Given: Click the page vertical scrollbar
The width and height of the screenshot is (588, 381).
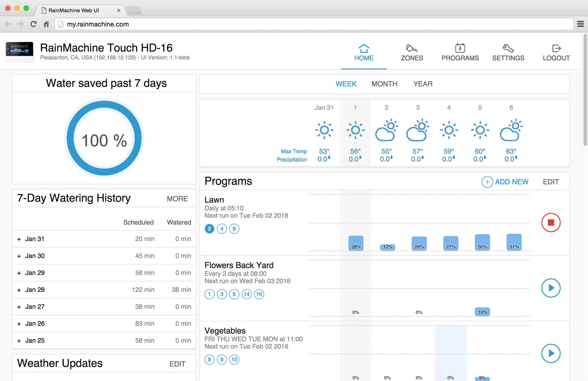Looking at the screenshot, I should point(585,90).
